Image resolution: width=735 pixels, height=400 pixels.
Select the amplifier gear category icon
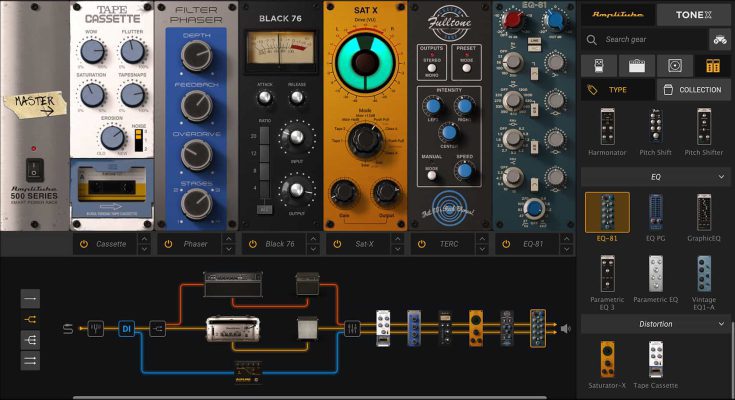pyautogui.click(x=636, y=66)
